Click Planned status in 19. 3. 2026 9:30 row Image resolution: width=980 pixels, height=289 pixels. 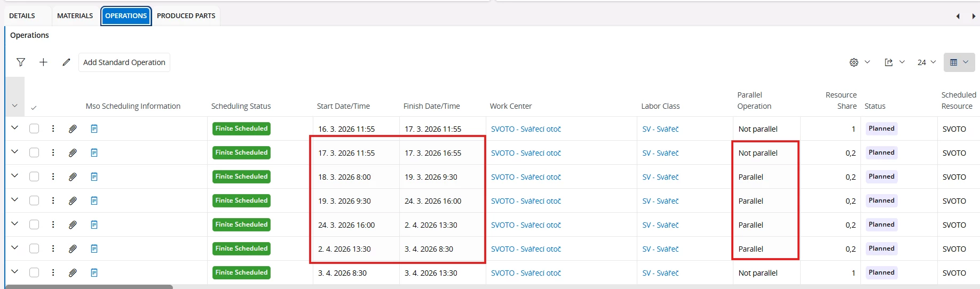click(x=881, y=200)
